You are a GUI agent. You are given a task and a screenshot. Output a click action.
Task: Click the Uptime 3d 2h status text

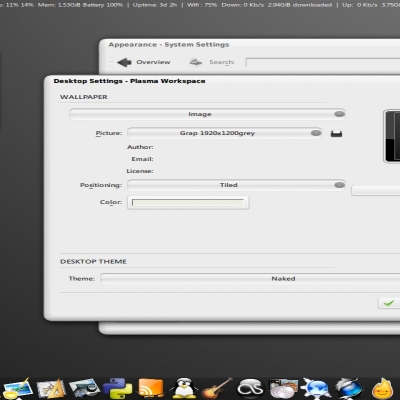pyautogui.click(x=155, y=5)
